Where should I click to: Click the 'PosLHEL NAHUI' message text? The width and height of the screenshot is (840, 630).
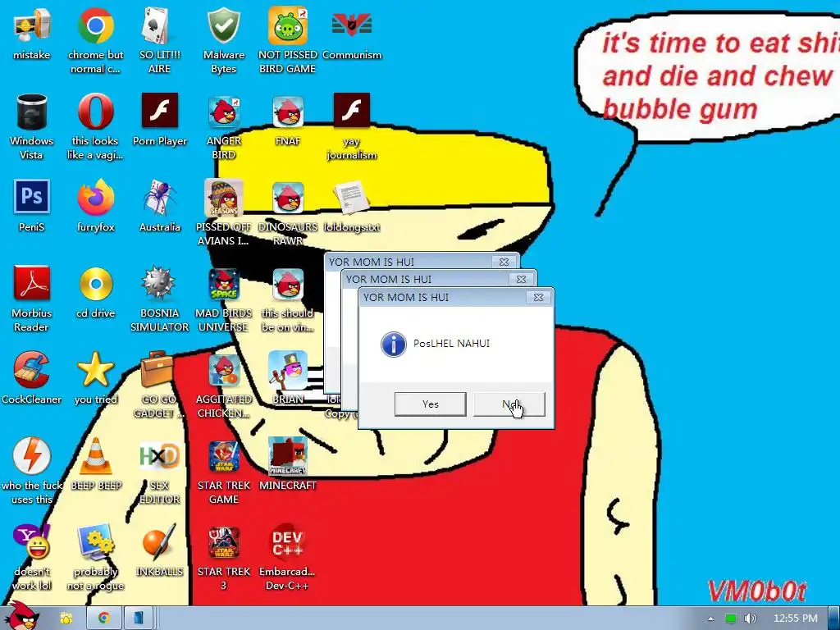451,344
